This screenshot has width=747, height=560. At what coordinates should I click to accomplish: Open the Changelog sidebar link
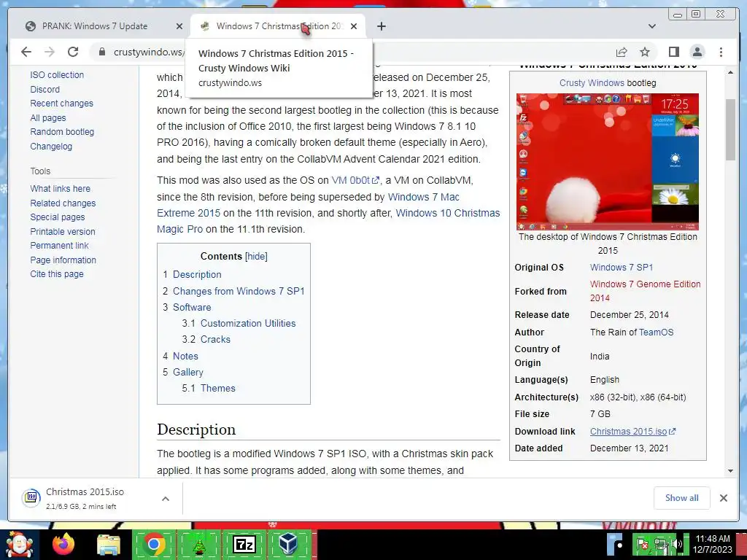coord(51,146)
